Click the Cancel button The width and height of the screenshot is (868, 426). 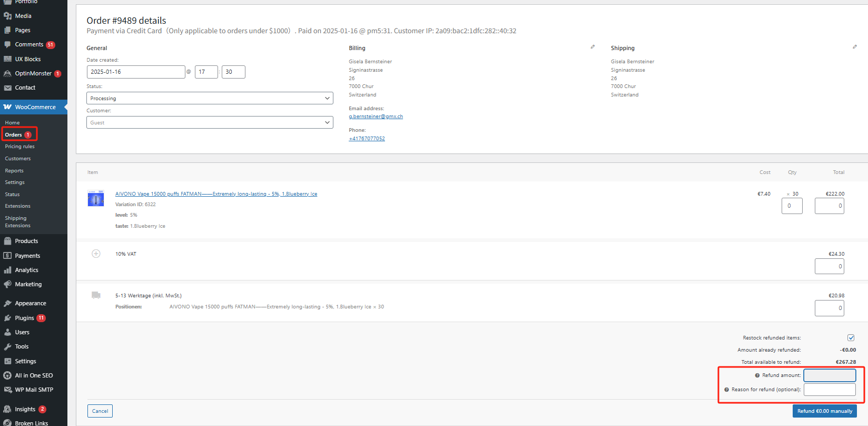(100, 411)
